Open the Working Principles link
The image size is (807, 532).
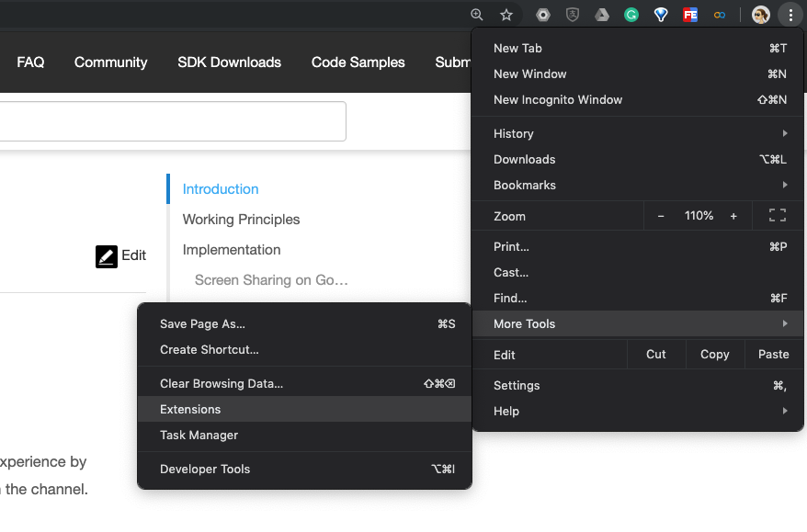click(241, 219)
